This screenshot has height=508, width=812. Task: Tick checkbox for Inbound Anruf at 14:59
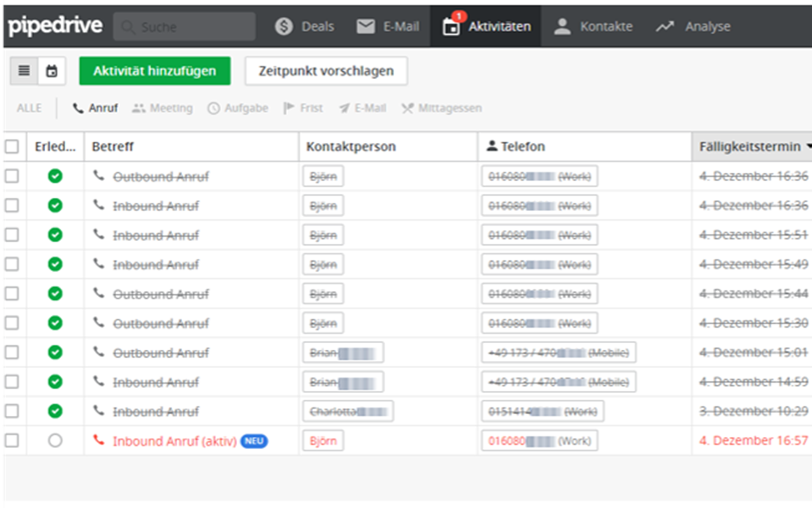[x=12, y=382]
